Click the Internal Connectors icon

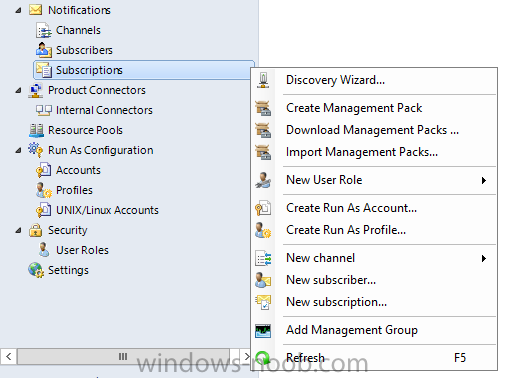pyautogui.click(x=44, y=110)
